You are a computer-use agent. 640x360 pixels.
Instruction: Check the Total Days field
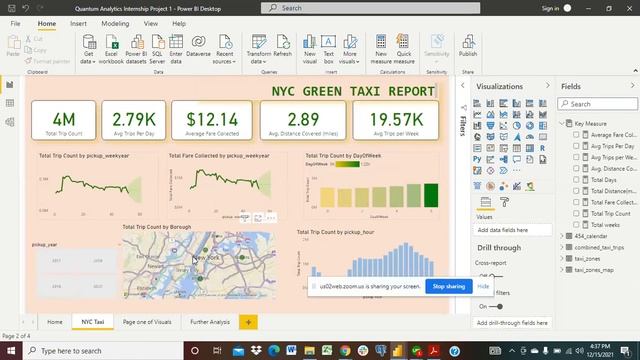[x=576, y=180]
